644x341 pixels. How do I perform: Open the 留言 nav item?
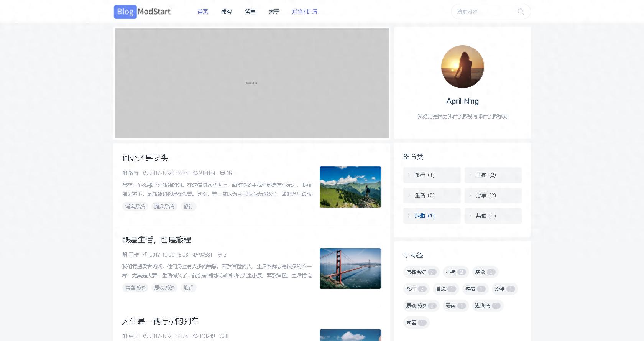pyautogui.click(x=250, y=12)
